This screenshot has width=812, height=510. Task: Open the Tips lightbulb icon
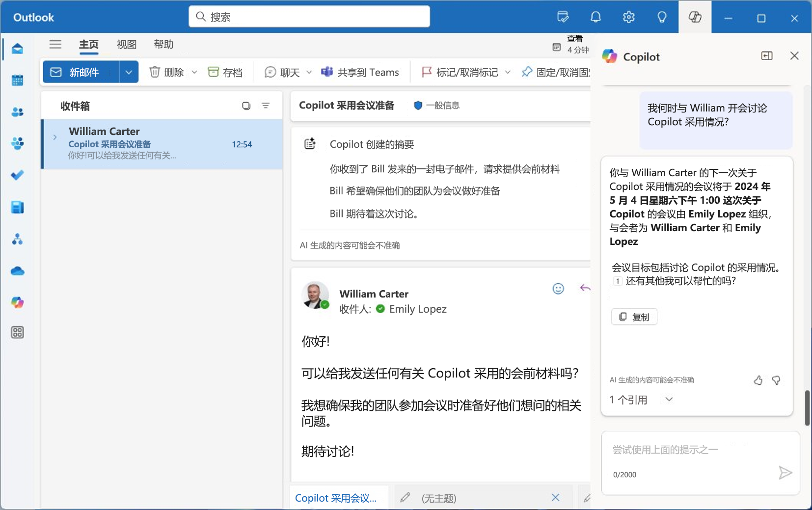point(662,17)
